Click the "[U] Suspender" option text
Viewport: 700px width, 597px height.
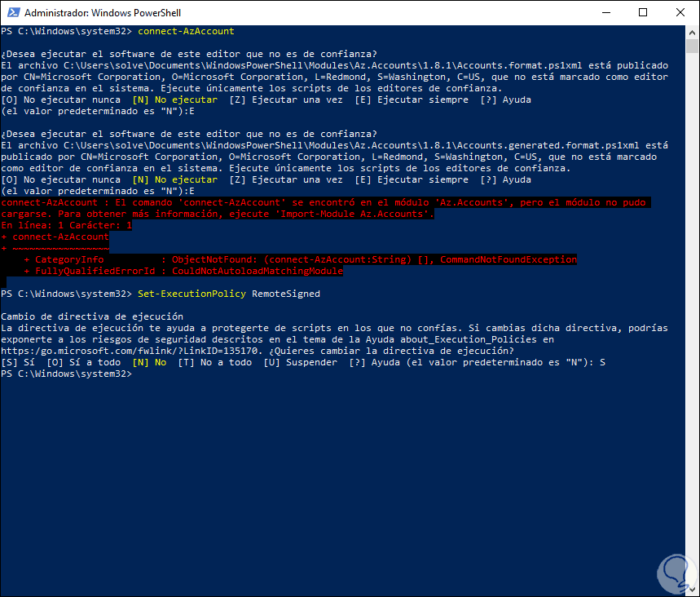[x=300, y=362]
